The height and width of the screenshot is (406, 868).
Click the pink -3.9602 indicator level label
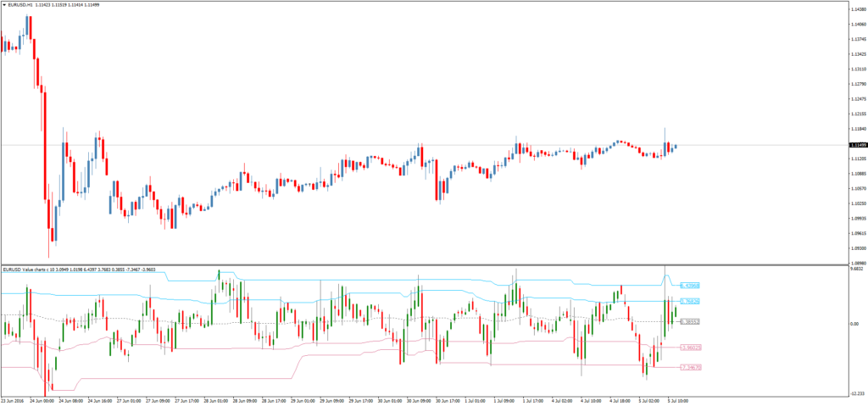(691, 348)
